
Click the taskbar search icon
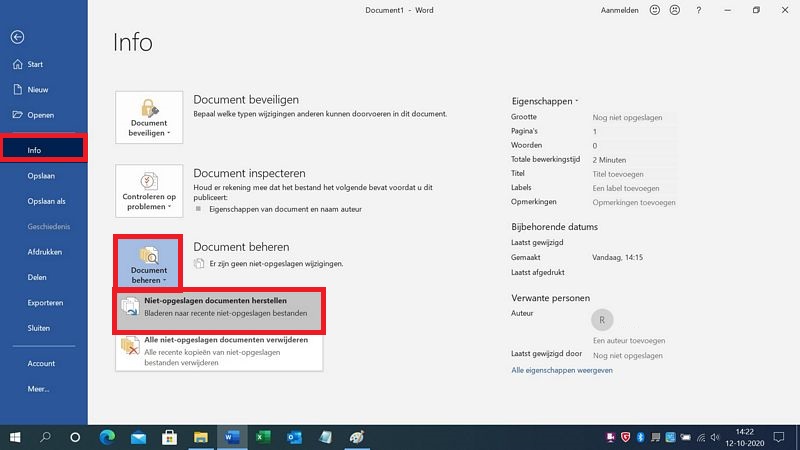(x=45, y=437)
